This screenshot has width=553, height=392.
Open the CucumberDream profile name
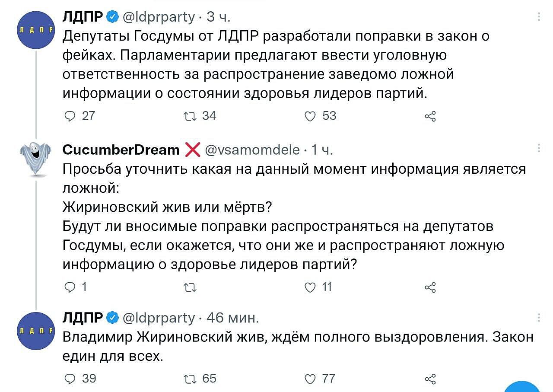121,150
